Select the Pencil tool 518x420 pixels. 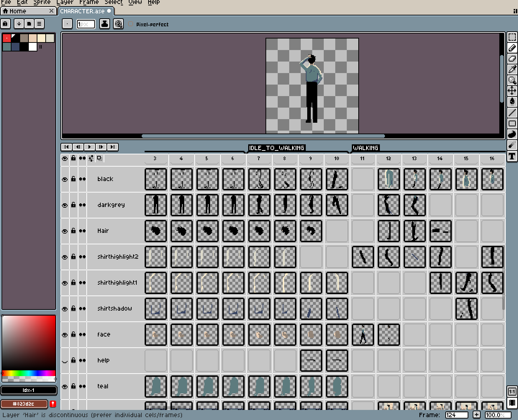point(512,48)
